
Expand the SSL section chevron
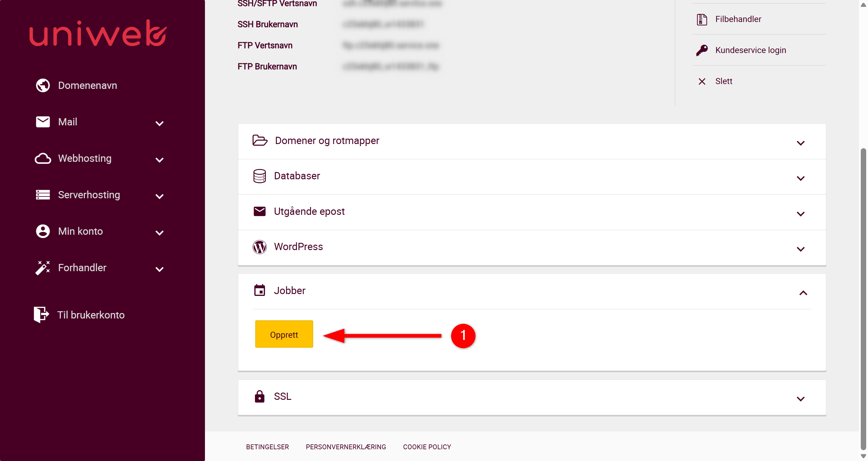(800, 399)
